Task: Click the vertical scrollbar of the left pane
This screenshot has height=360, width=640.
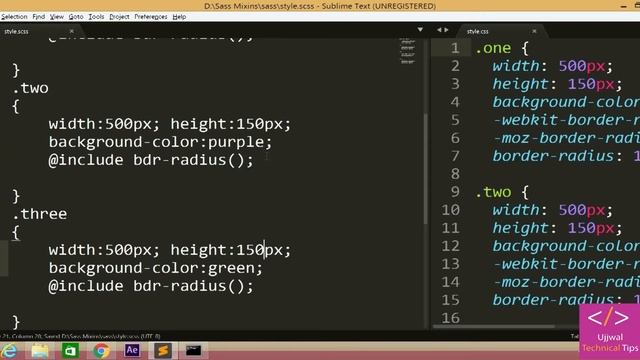Action: [426, 168]
